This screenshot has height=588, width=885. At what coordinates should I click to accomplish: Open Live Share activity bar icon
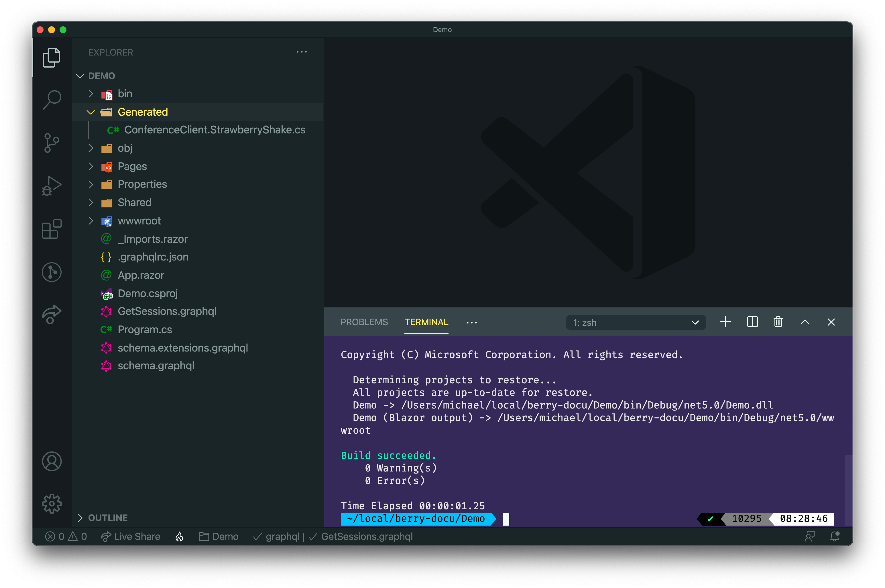52,314
